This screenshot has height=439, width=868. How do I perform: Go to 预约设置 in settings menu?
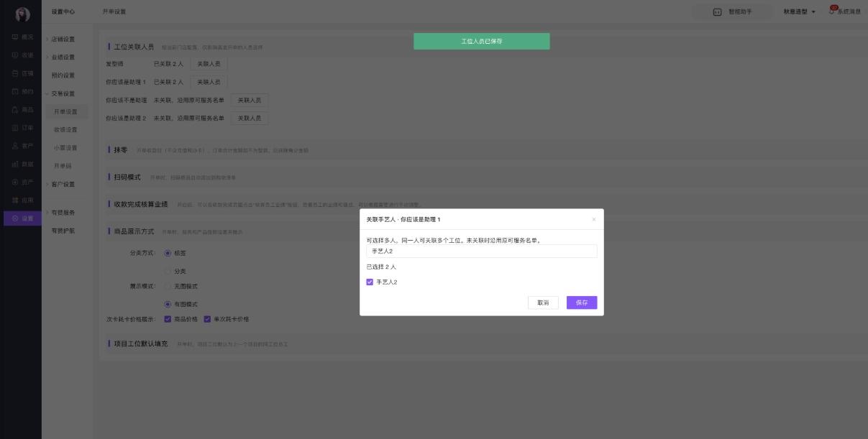point(63,75)
